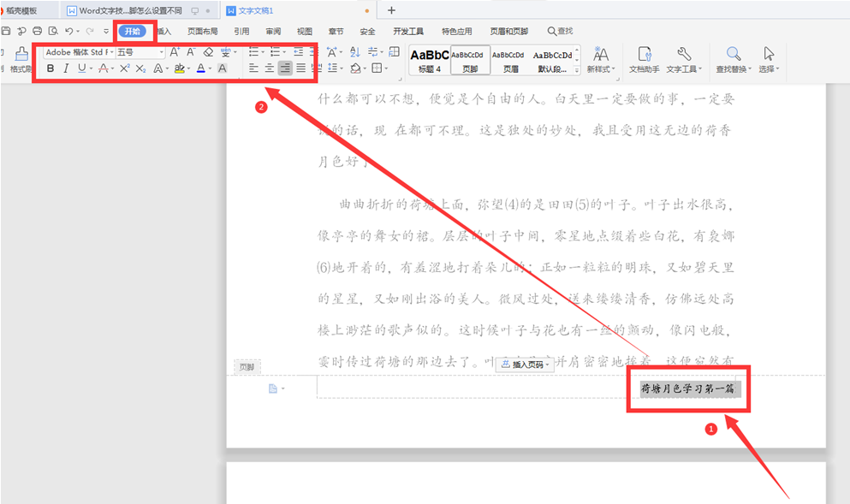Screen dimensions: 850x504
Task: Click the text highlight color button
Action: pyautogui.click(x=180, y=68)
